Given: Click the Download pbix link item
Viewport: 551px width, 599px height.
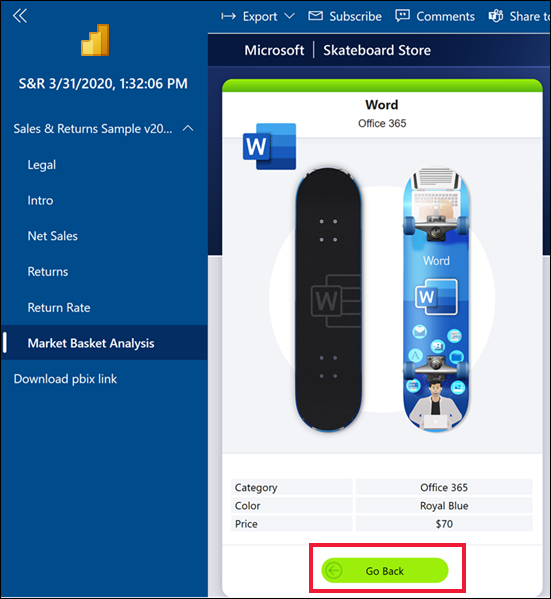Looking at the screenshot, I should 65,379.
